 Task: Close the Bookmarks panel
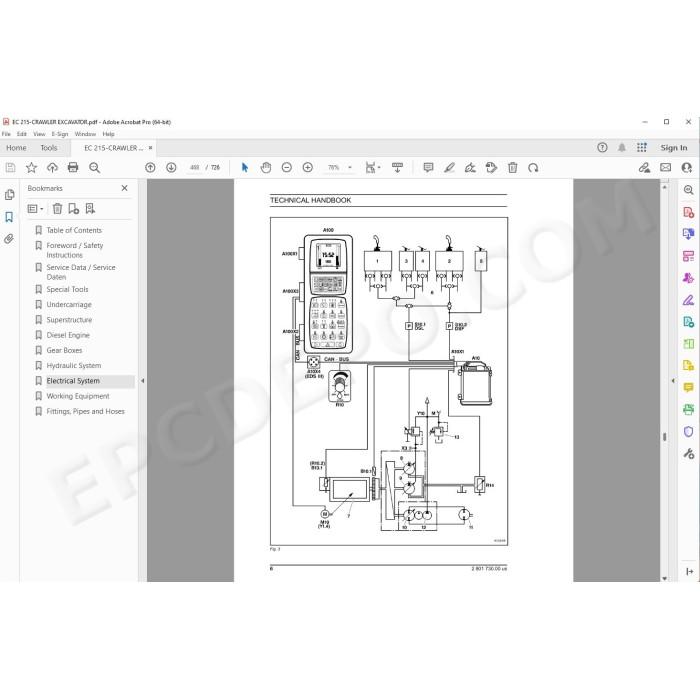coord(125,188)
